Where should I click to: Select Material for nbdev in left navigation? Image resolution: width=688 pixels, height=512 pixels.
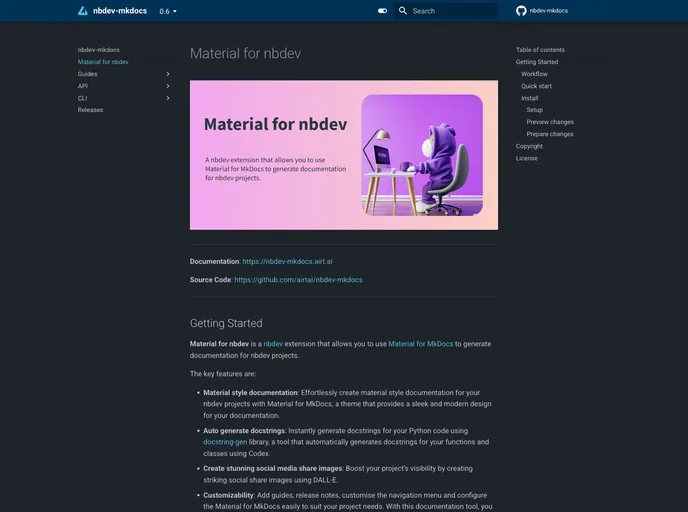tap(103, 62)
